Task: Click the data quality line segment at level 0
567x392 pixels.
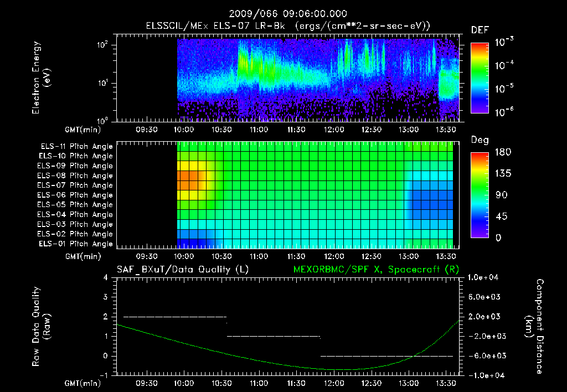Action: 386,356
